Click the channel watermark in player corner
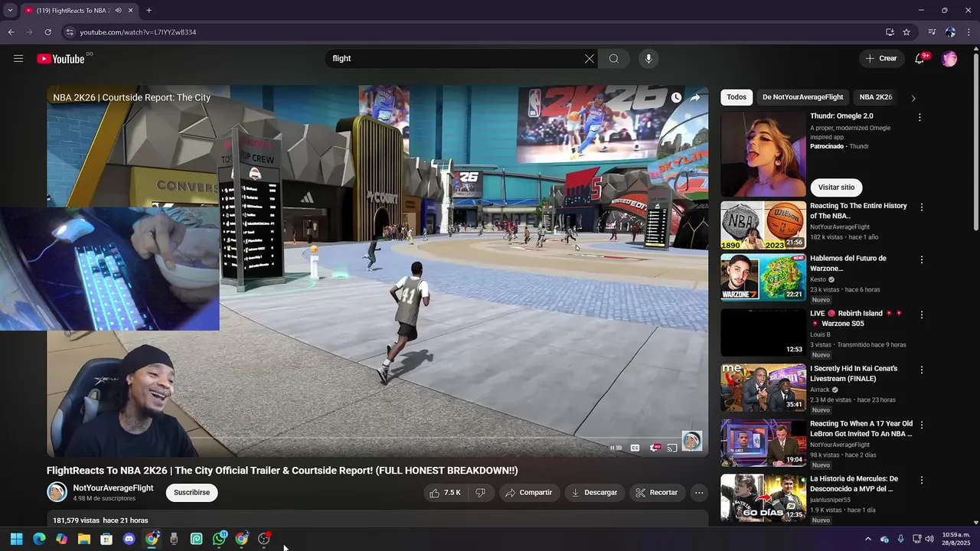The height and width of the screenshot is (551, 980). pyautogui.click(x=691, y=441)
